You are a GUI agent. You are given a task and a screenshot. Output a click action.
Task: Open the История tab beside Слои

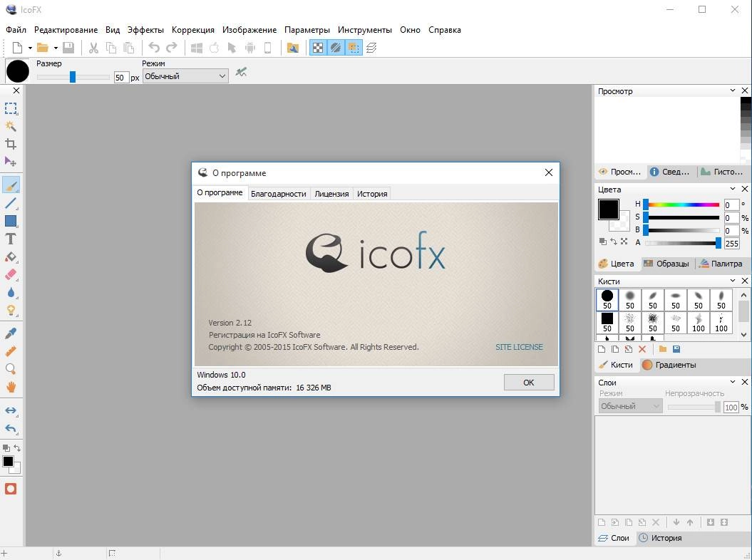[660, 538]
